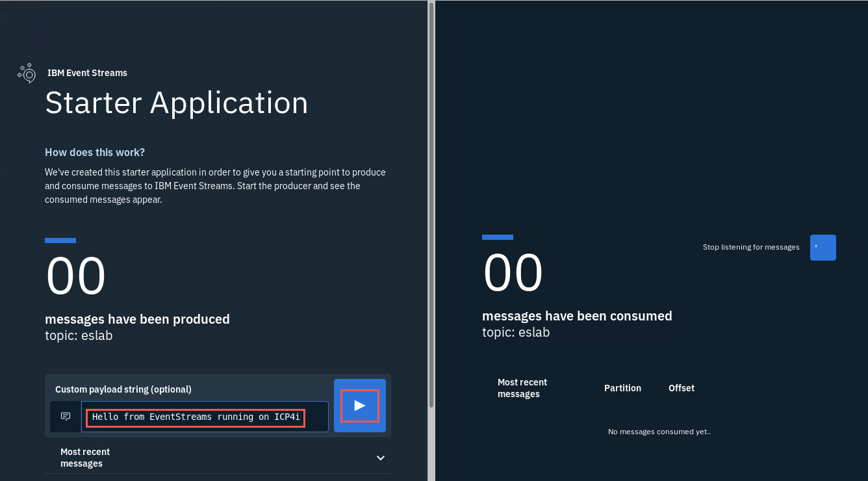Click the vertical scrollbar of the producer panel
This screenshot has height=481, width=868.
431,205
